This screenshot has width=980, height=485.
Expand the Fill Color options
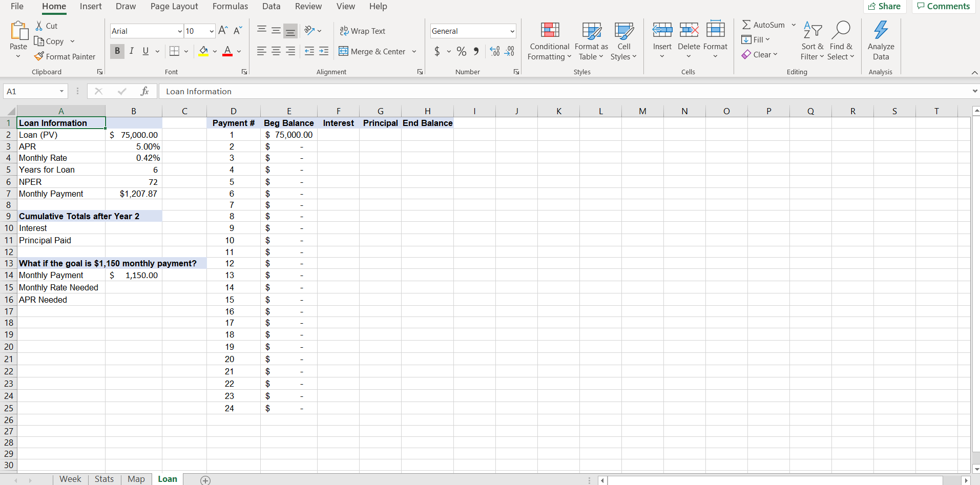(215, 51)
